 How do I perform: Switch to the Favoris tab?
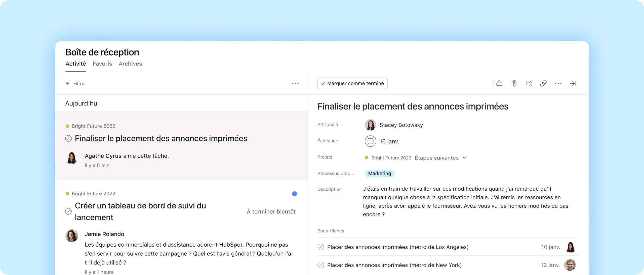point(102,64)
